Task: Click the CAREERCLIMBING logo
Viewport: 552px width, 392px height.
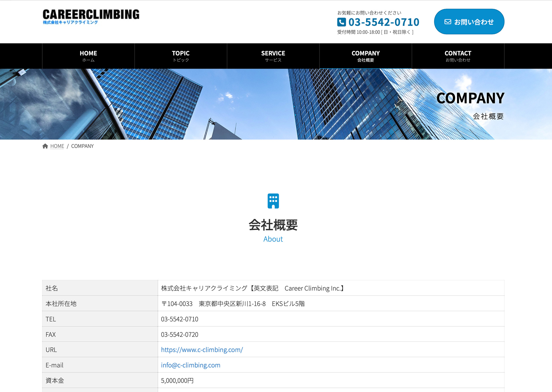Action: tap(91, 14)
